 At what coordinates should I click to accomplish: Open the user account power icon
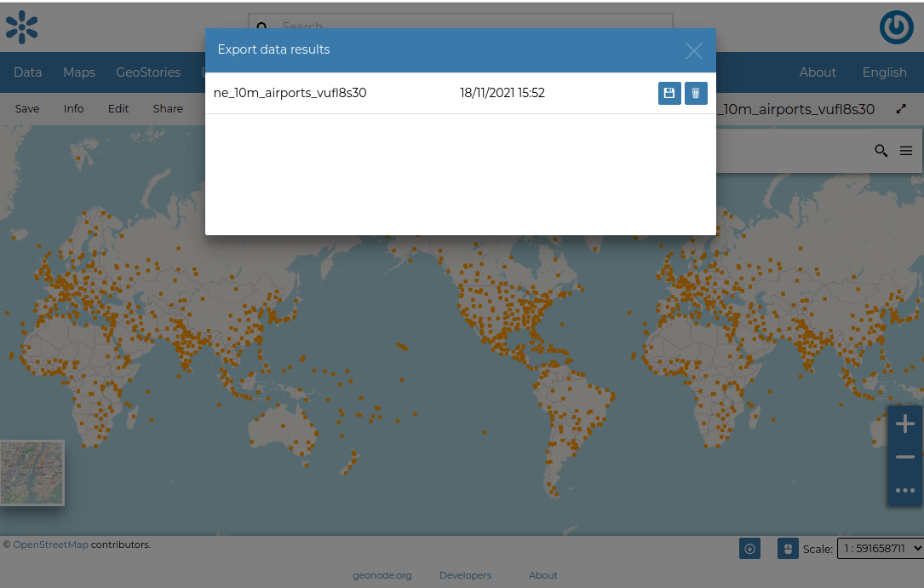tap(896, 27)
